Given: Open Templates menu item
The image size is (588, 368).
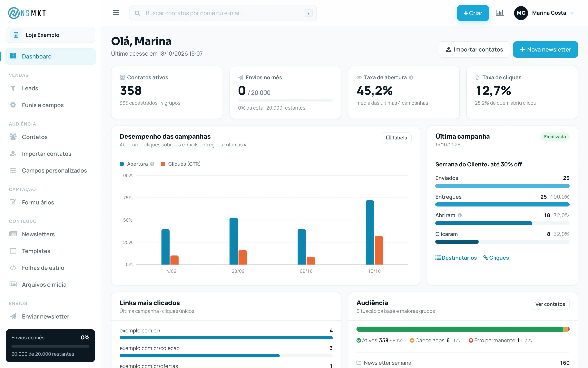Looking at the screenshot, I should coord(51,251).
